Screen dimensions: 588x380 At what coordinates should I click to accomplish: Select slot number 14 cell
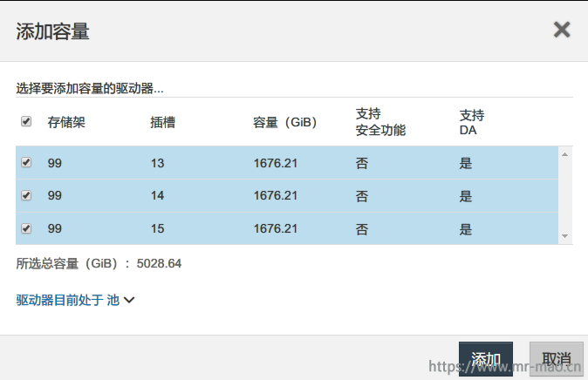click(x=158, y=195)
